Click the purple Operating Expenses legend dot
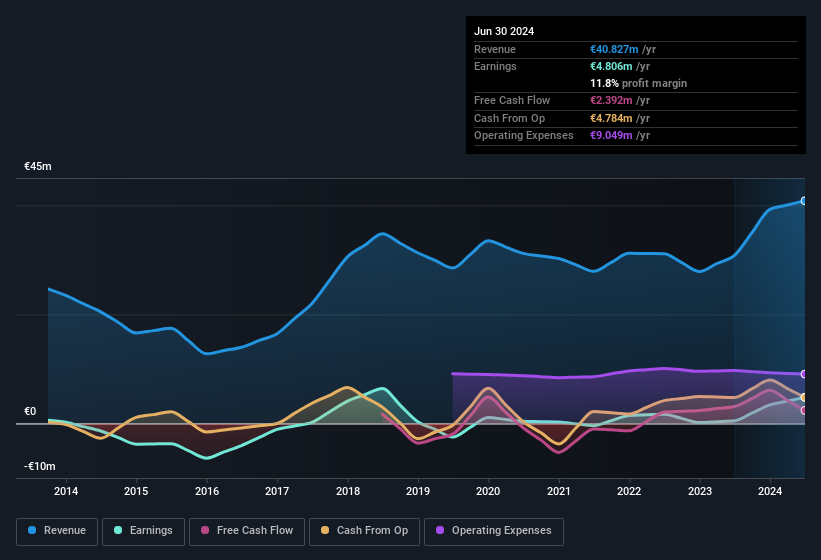The image size is (821, 560). pos(440,530)
